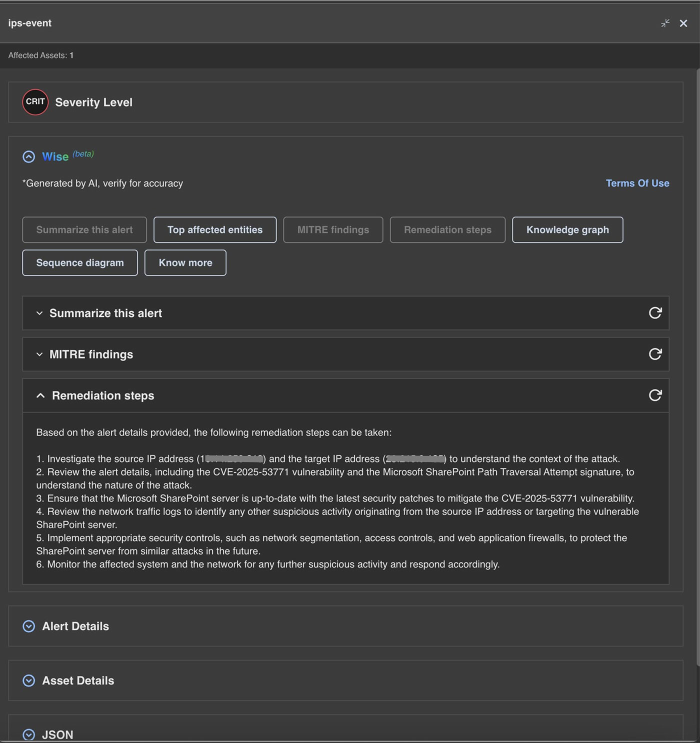Collapse the Remediation steps accordion

[345, 395]
